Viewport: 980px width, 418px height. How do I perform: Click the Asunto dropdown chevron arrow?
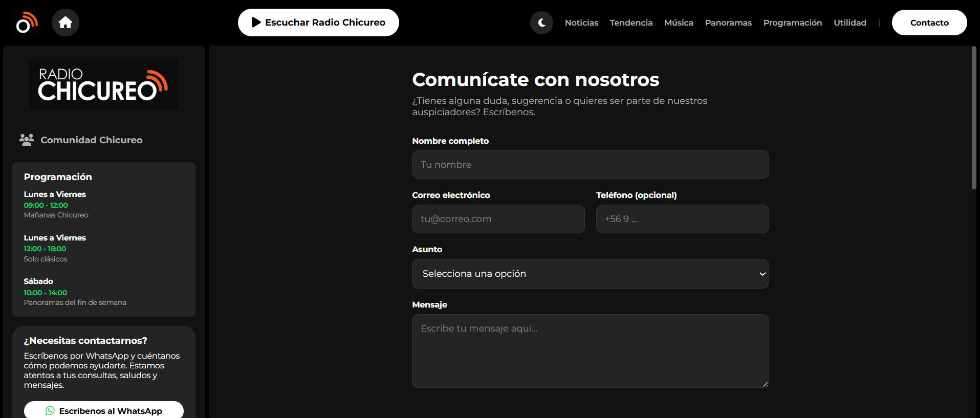click(763, 274)
